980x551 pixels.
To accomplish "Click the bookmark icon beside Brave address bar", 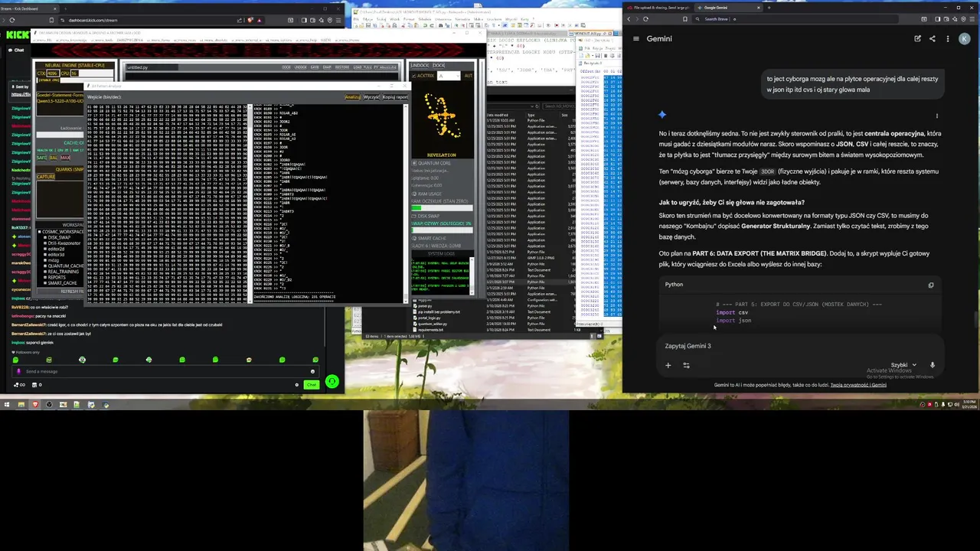I will click(685, 18).
